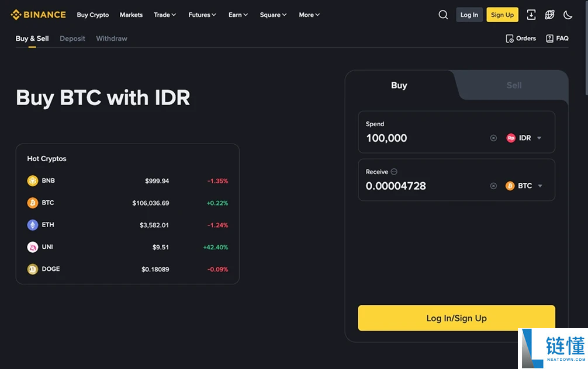
Task: Select the Deposit tab
Action: tap(72, 39)
